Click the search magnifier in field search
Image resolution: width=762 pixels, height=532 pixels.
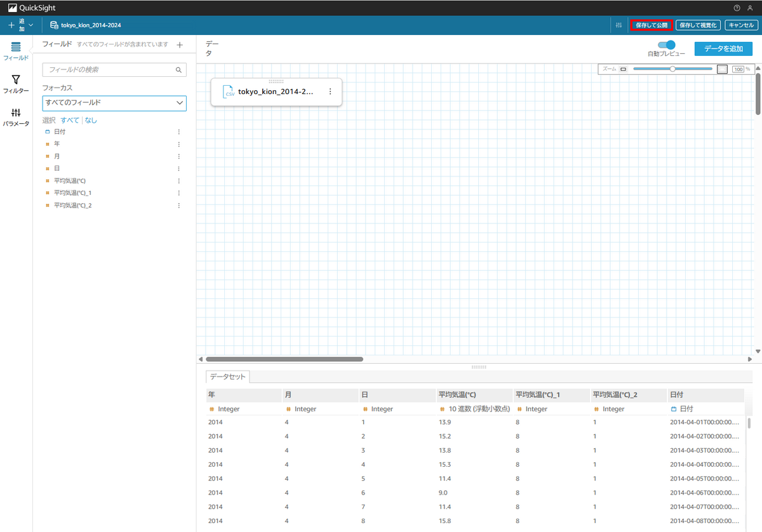click(x=178, y=70)
